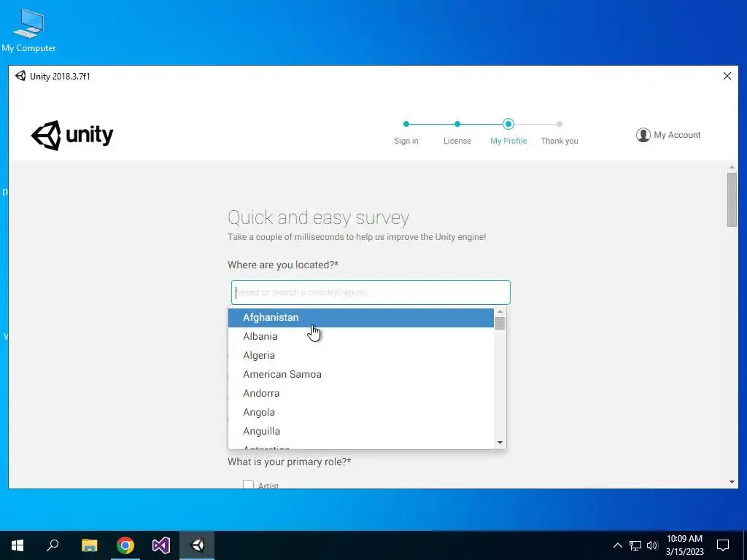Close the Unity 2018.3.7f1 window
Viewport: 747px width, 560px height.
pyautogui.click(x=727, y=76)
